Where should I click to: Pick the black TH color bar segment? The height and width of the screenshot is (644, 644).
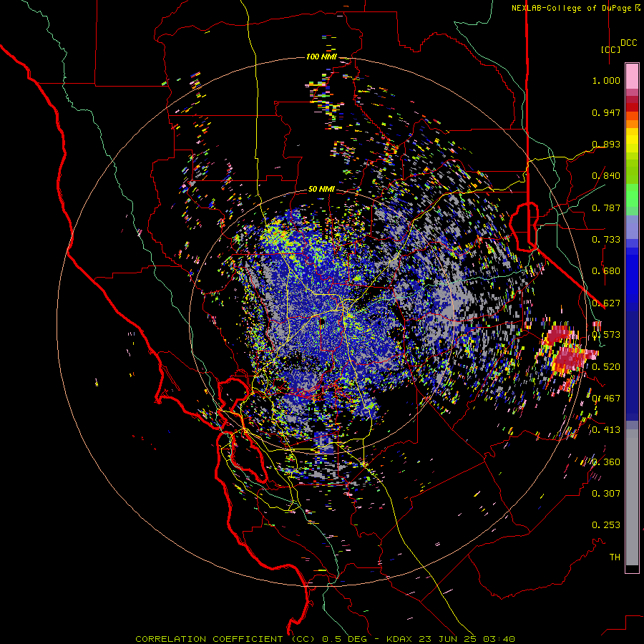point(632,568)
